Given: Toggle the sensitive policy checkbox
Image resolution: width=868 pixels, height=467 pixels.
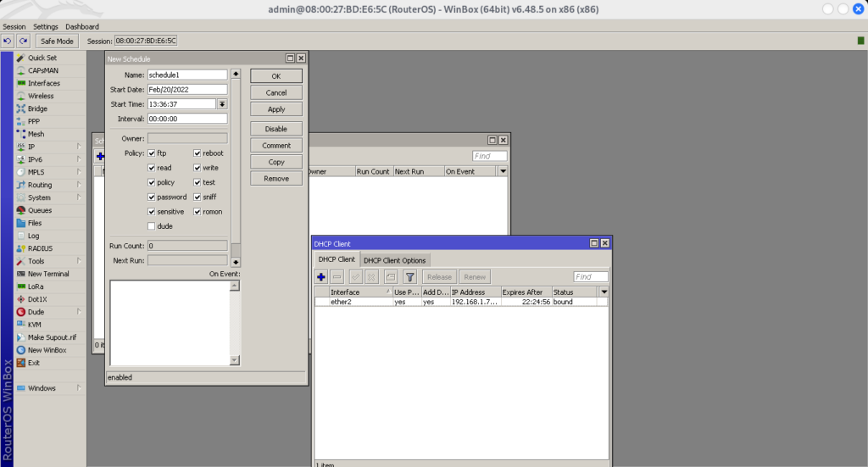Looking at the screenshot, I should [151, 211].
